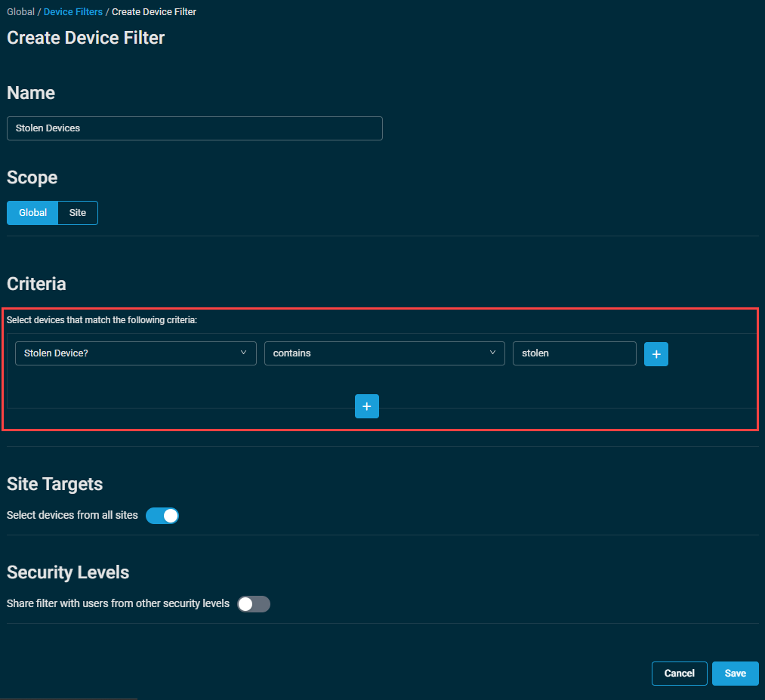Click Create Device Filter breadcrumb text
The height and width of the screenshot is (700, 765).
point(154,12)
